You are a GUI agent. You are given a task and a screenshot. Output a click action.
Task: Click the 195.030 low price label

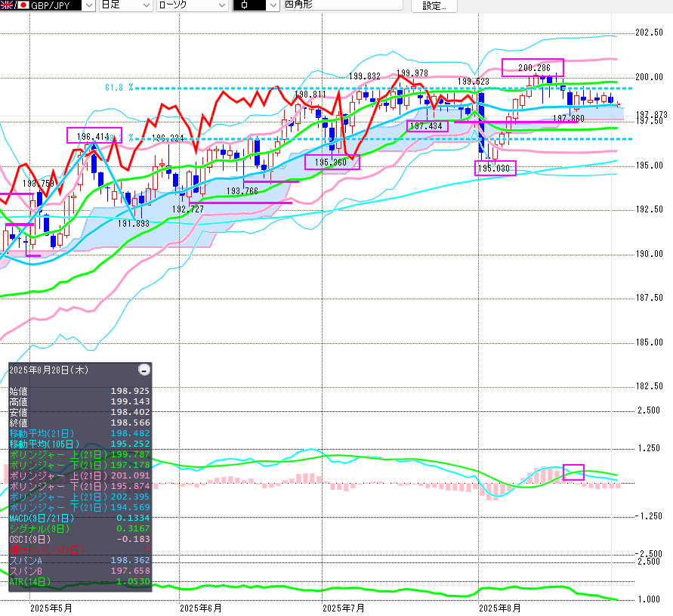click(493, 169)
